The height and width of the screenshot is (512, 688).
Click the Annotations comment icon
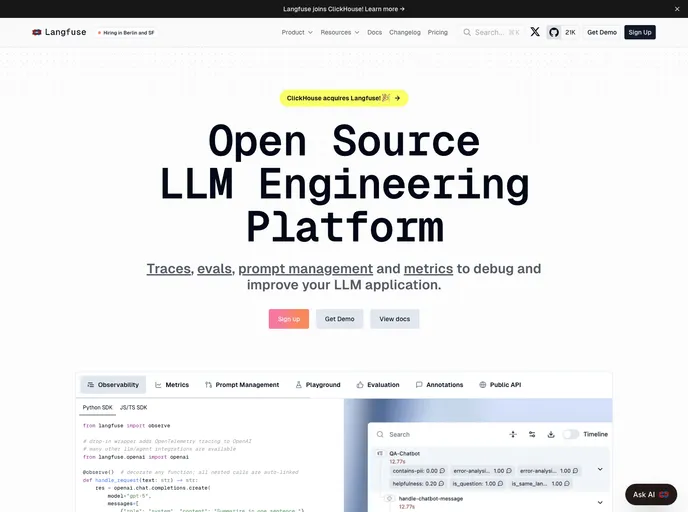419,385
